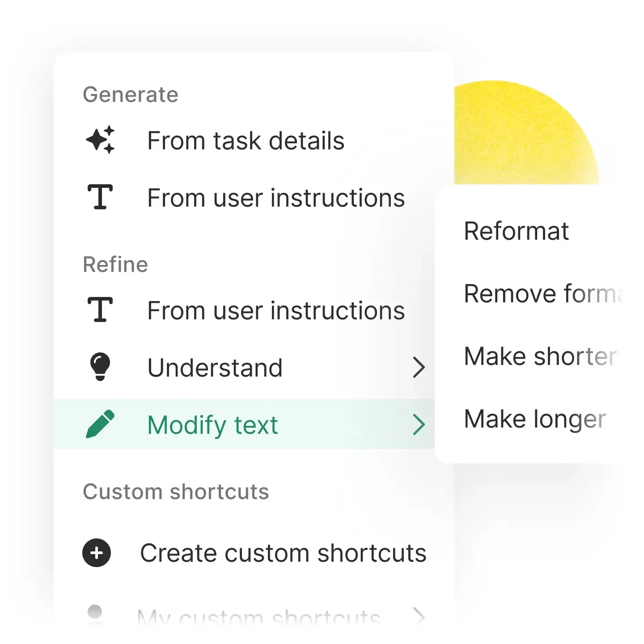Screen dimensions: 644x644
Task: Click the sparkles icon beside From task details
Action: (100, 140)
